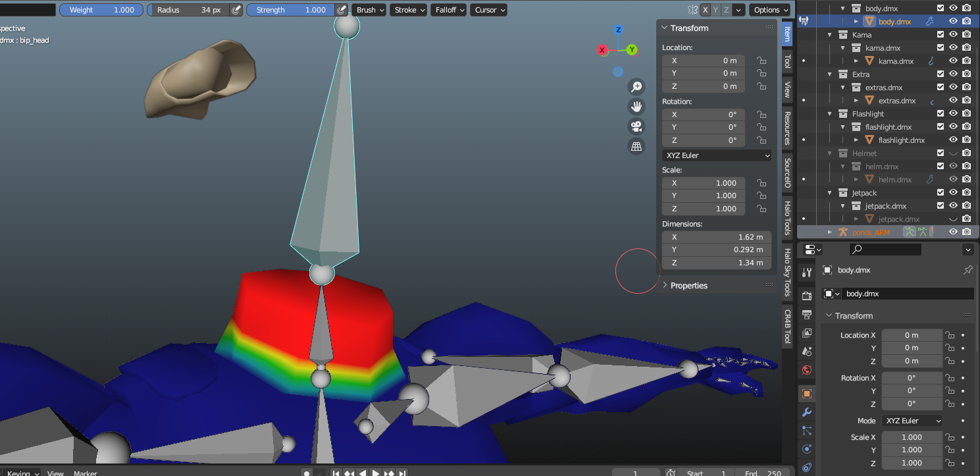
Task: Toggle pressure sensitivity for brush Radius
Action: (236, 10)
